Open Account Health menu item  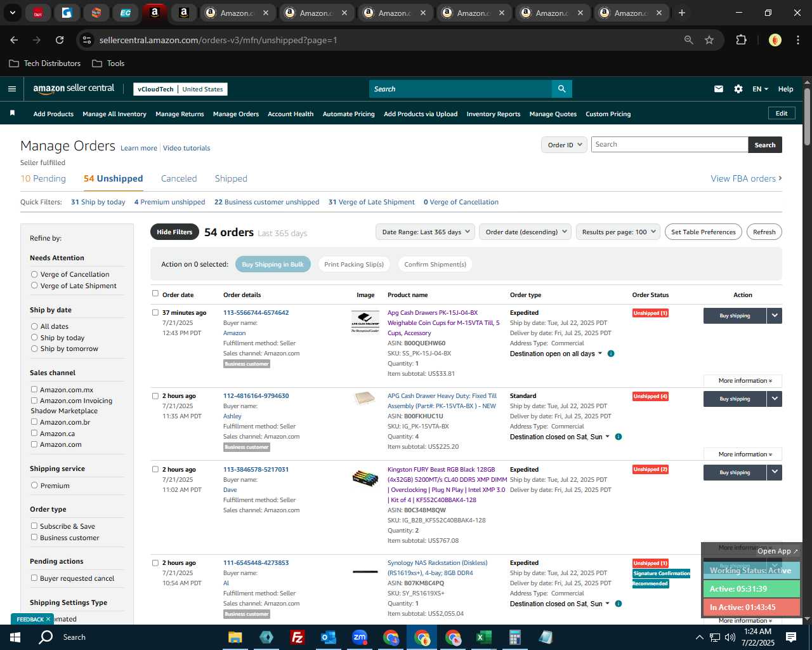291,114
